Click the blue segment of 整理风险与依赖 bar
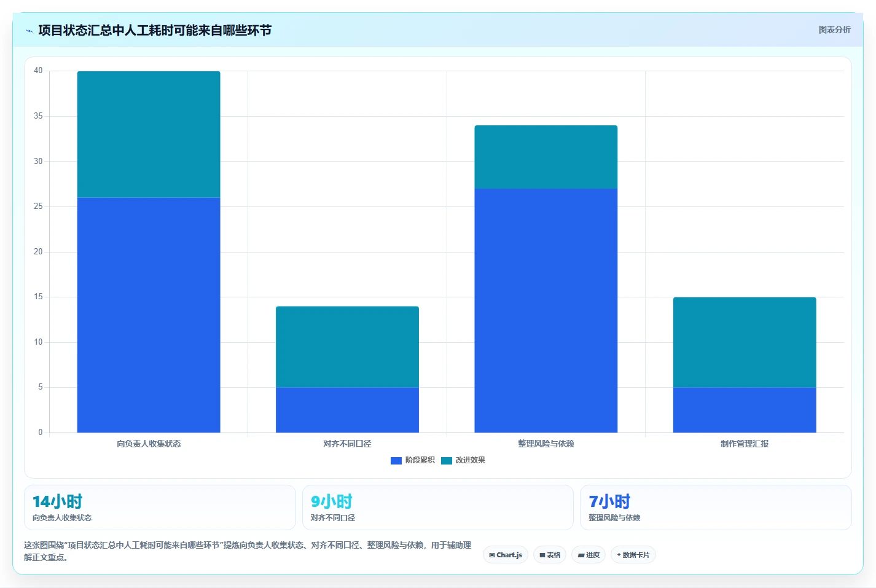This screenshot has height=588, width=876. [x=546, y=311]
